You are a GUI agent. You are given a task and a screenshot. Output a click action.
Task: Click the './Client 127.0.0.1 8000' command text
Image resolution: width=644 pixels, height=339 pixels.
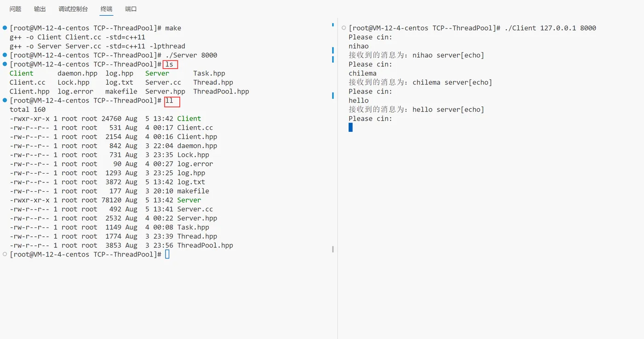[550, 28]
